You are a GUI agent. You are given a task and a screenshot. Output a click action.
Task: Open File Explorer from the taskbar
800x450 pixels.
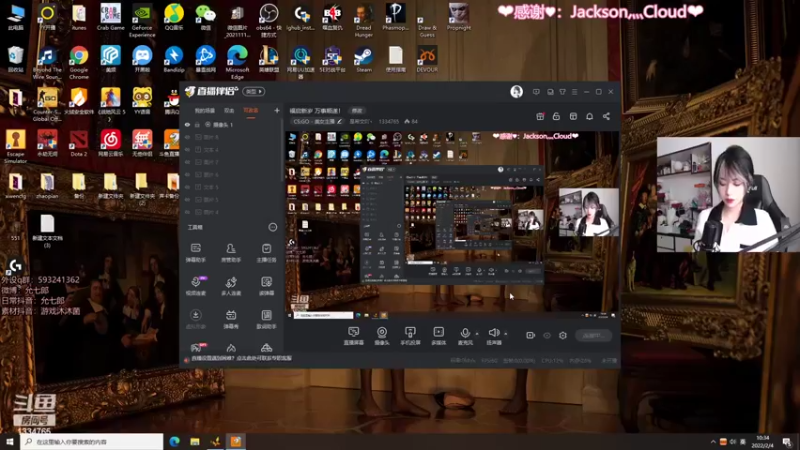pos(195,441)
